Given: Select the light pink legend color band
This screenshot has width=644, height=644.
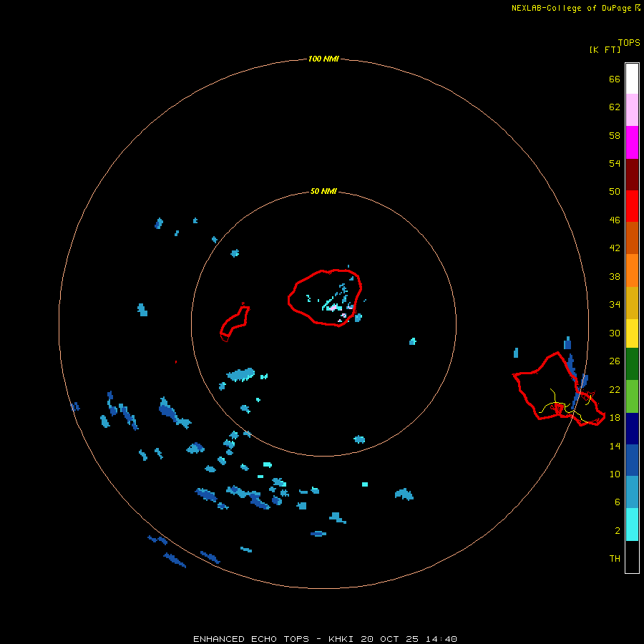Looking at the screenshot, I should [x=632, y=109].
